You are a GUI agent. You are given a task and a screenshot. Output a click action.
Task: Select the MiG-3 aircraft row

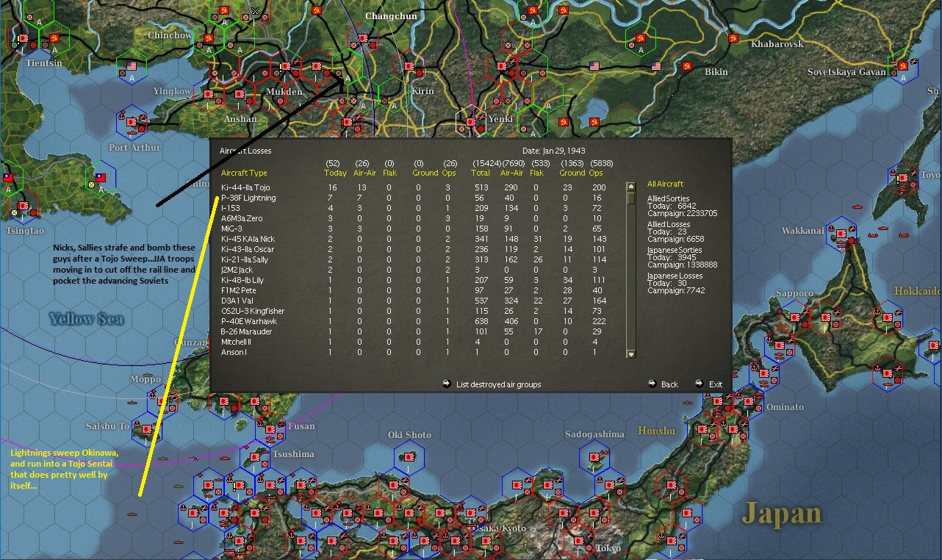point(414,229)
